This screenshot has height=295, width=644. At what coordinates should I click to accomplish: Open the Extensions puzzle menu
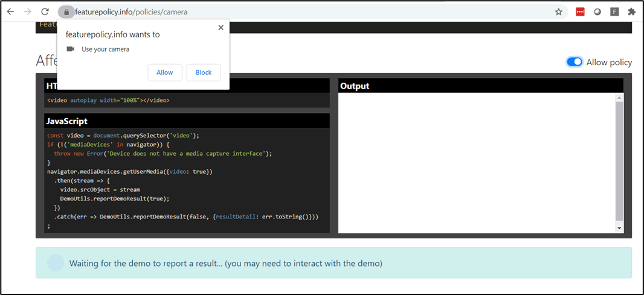click(631, 11)
